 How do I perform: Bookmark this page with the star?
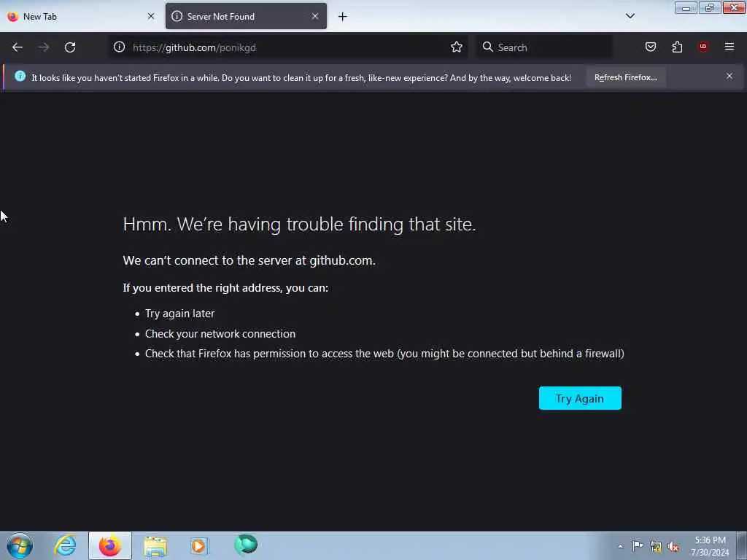point(457,47)
